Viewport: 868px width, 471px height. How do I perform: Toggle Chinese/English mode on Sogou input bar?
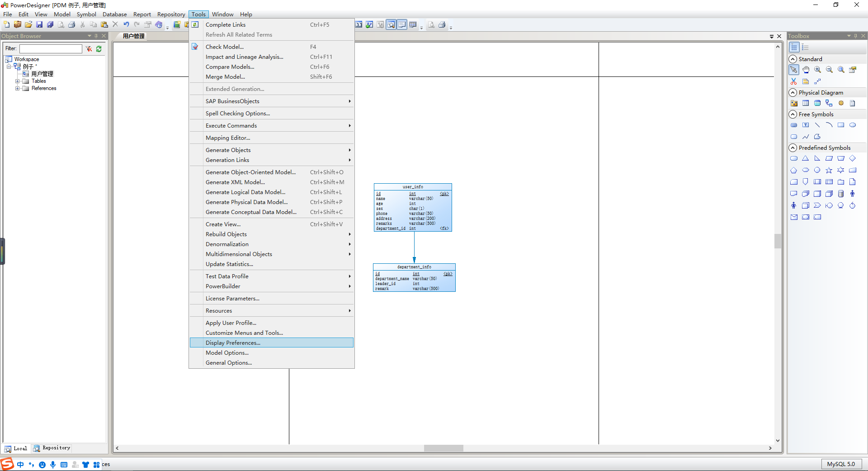pos(20,464)
